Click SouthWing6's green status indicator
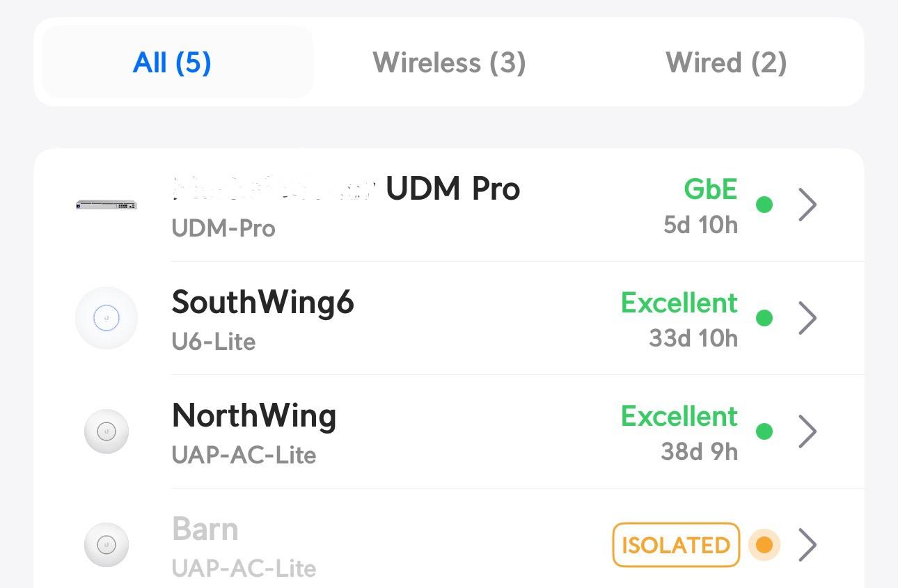Screen dimensions: 898x588 click(764, 318)
